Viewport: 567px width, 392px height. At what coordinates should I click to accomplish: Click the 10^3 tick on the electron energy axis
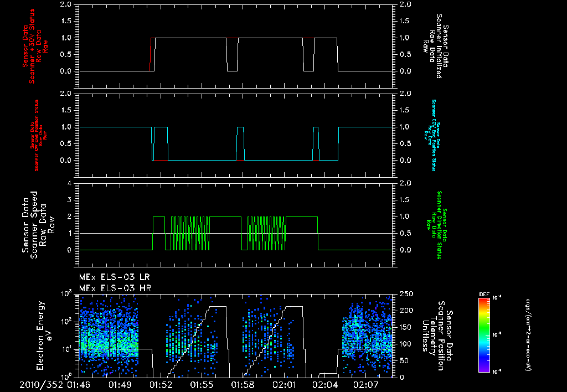(x=66, y=293)
